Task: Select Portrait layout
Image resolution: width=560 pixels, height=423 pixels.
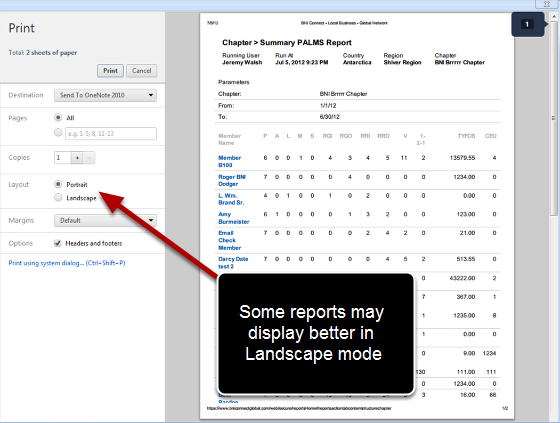Action: [x=58, y=184]
